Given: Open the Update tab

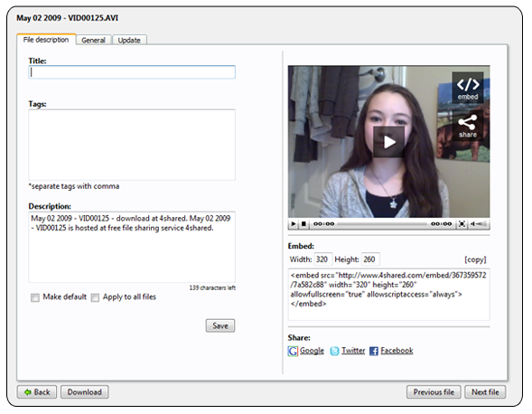Looking at the screenshot, I should (x=129, y=40).
